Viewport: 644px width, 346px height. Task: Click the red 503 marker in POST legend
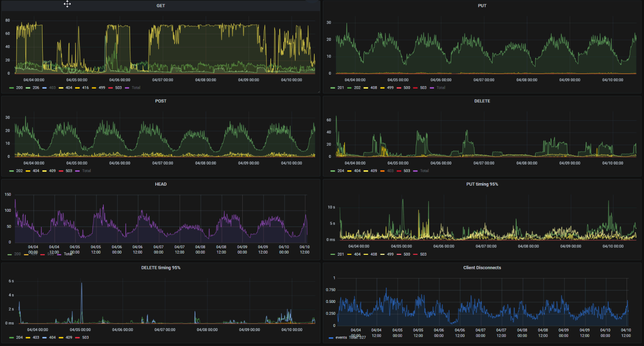click(61, 171)
